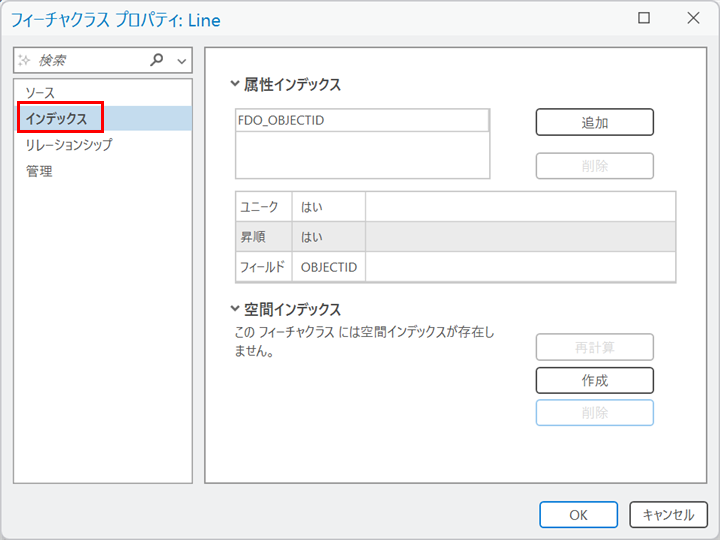The image size is (720, 540).
Task: Create spatial index with 作成 button
Action: [594, 380]
